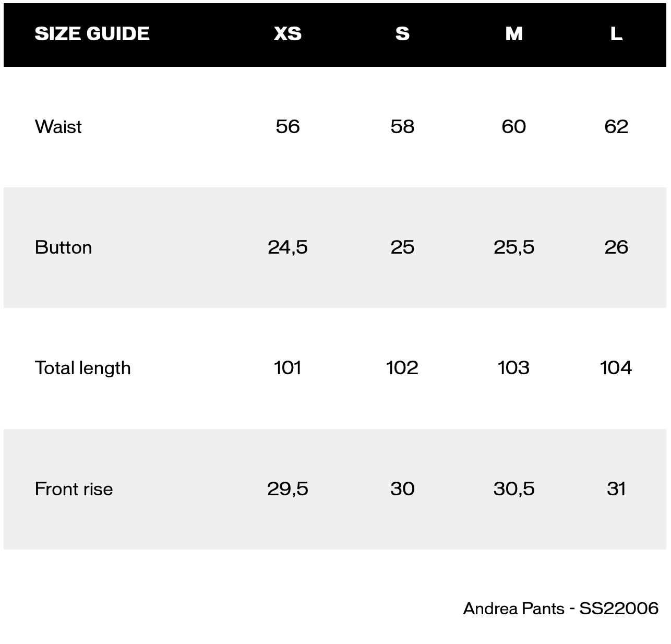Click the Front rise value 30,5

click(x=514, y=489)
